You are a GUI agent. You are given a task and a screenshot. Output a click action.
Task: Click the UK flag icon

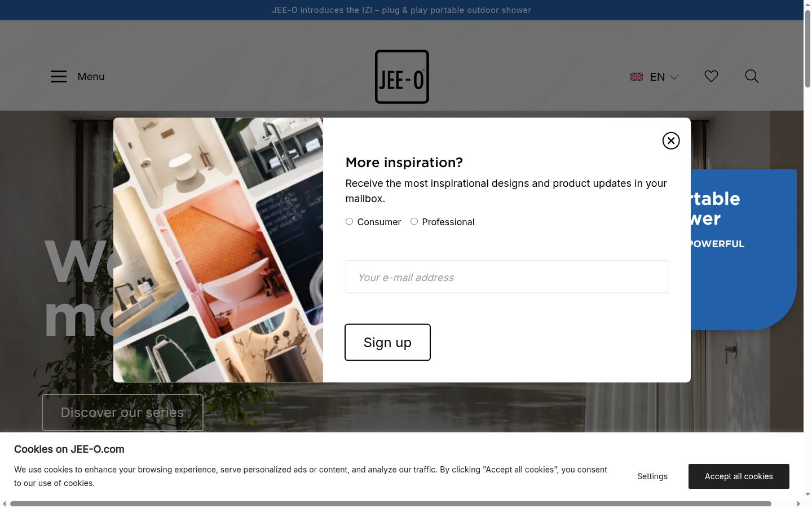point(637,77)
